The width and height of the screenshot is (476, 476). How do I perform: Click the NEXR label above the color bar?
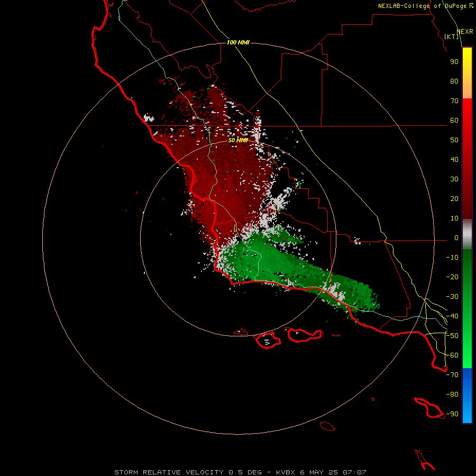(465, 32)
